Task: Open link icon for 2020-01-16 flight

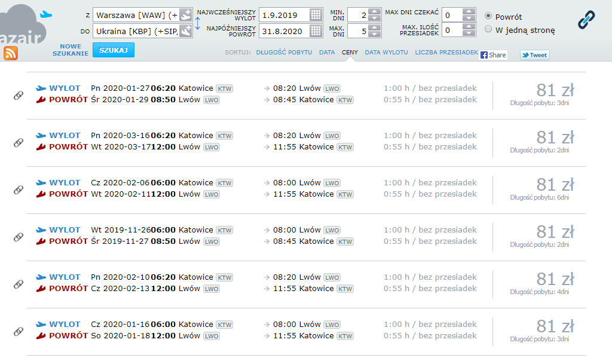Action: (19, 331)
